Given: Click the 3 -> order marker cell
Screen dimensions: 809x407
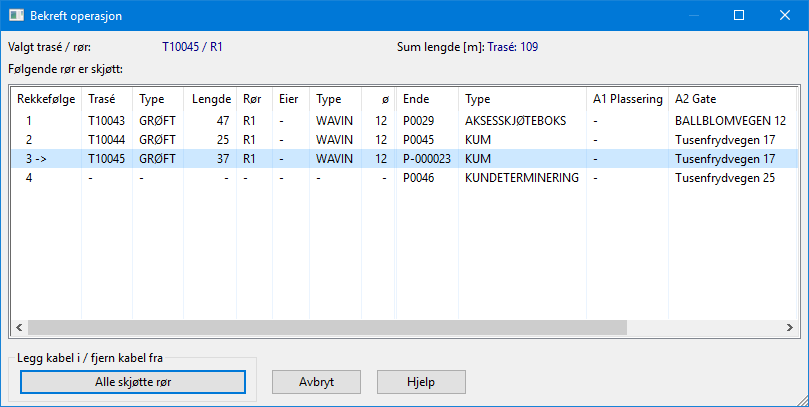Looking at the screenshot, I should (36, 159).
